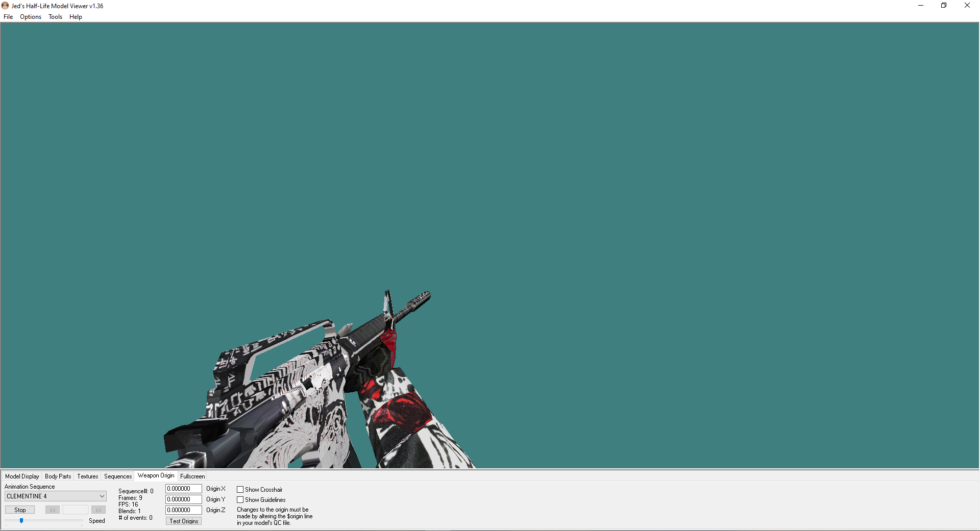
Task: Click the Origin Y input field
Action: (184, 499)
